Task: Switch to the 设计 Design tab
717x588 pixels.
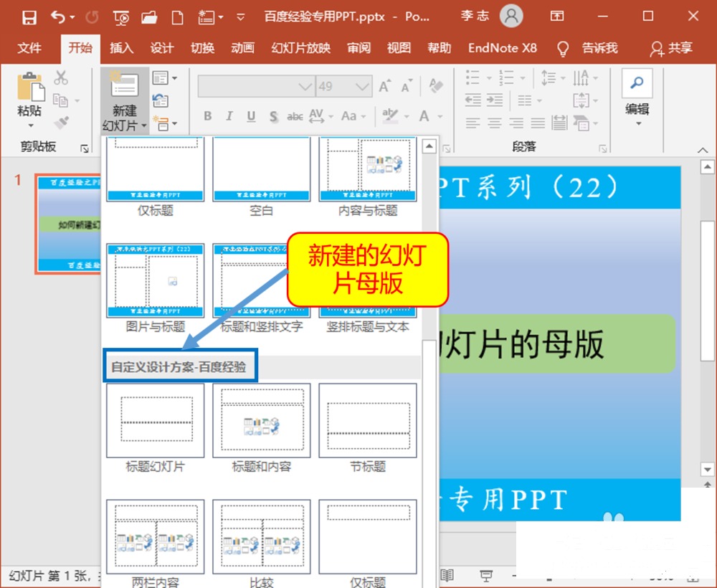Action: point(162,48)
